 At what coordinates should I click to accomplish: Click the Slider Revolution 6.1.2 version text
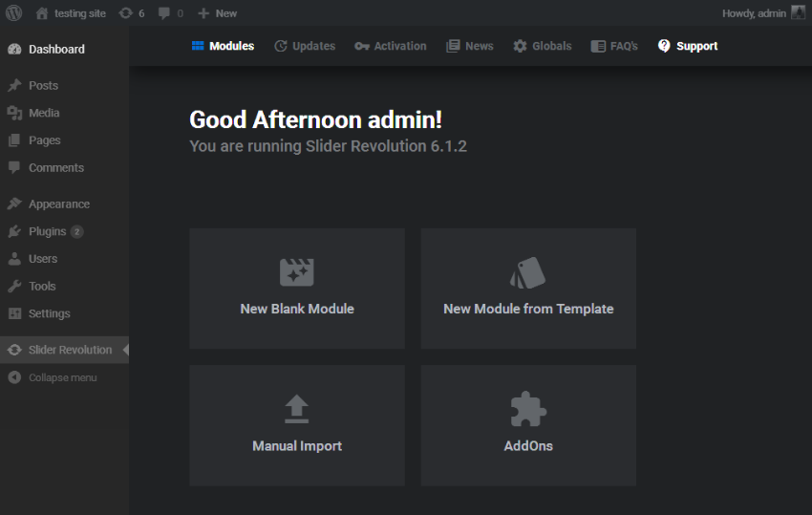click(x=386, y=146)
